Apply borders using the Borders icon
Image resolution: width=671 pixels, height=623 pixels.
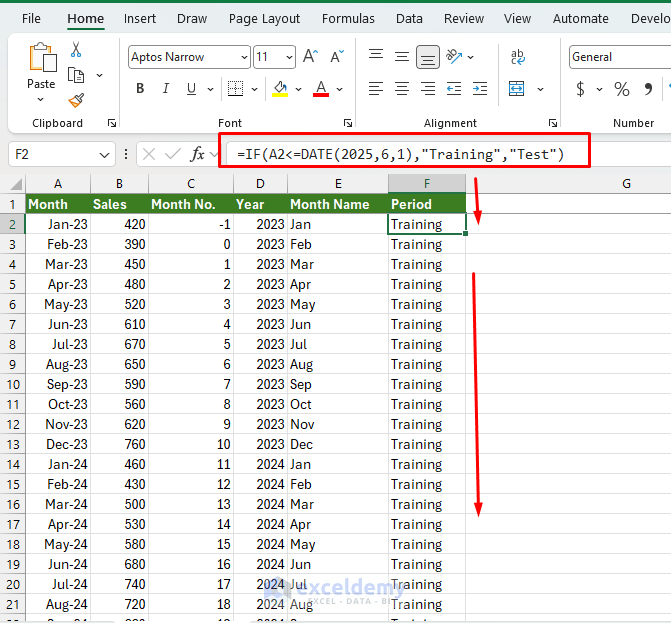point(235,89)
